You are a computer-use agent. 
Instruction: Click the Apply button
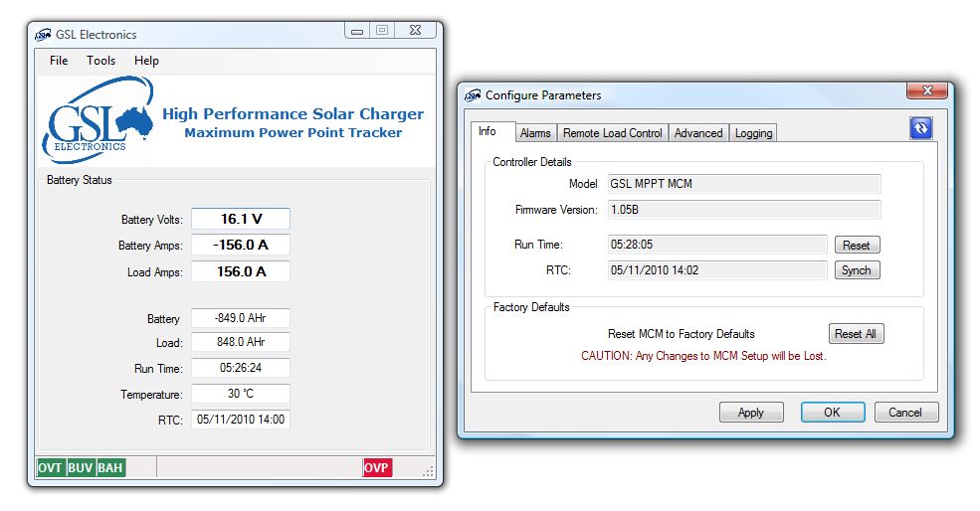[x=751, y=413]
